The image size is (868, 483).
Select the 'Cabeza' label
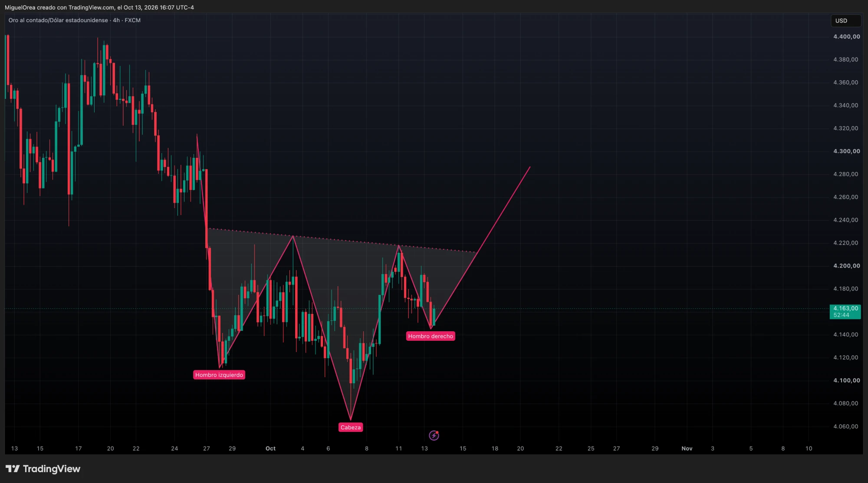point(351,428)
